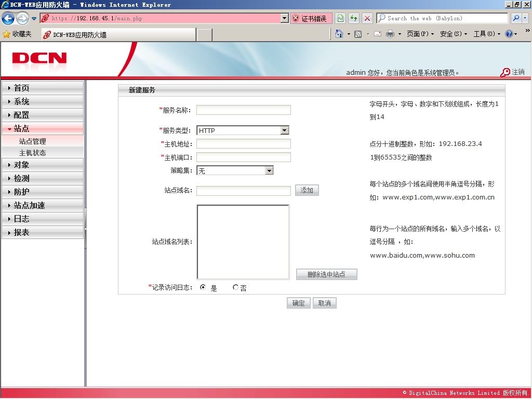The height and width of the screenshot is (399, 532).
Task: Open 站点管理 submenu item
Action: coord(33,141)
